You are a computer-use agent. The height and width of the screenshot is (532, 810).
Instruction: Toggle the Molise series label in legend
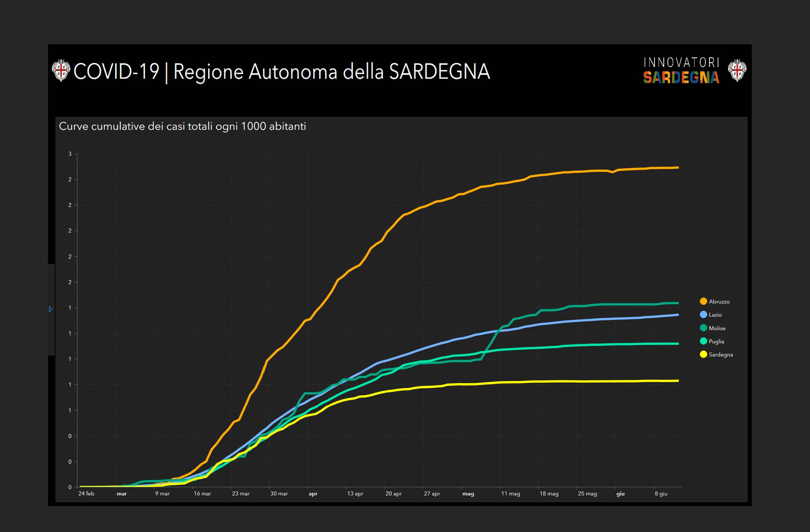tap(717, 328)
